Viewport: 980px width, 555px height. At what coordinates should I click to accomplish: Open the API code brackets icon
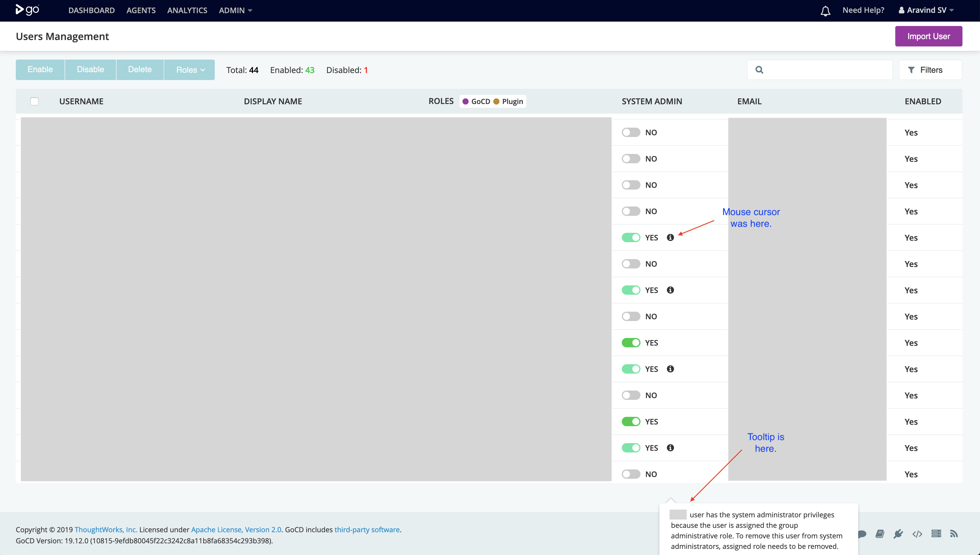click(917, 534)
